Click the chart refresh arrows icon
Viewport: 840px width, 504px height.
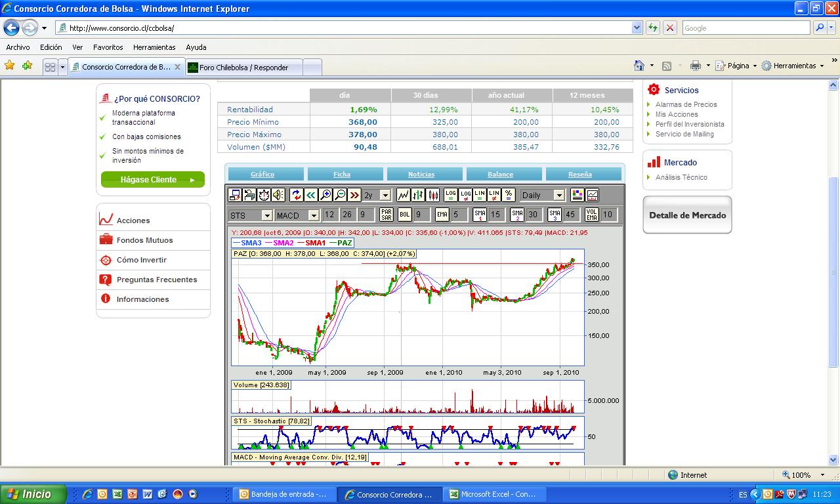click(296, 195)
